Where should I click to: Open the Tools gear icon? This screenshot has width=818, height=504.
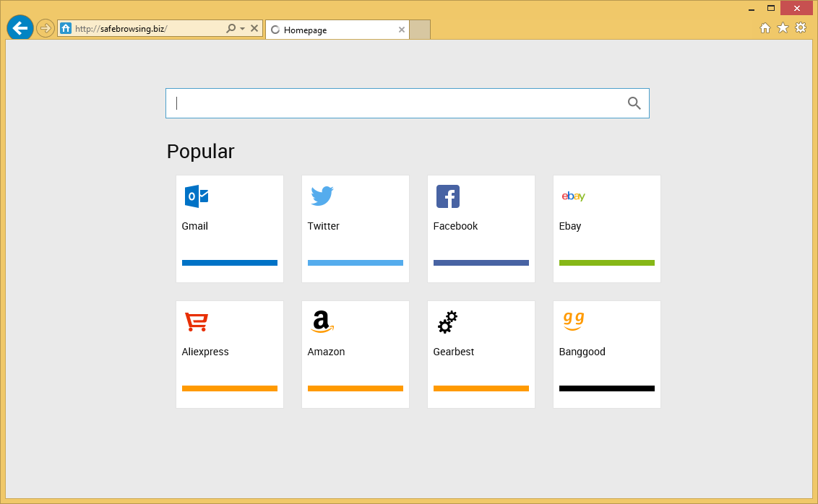(x=801, y=27)
